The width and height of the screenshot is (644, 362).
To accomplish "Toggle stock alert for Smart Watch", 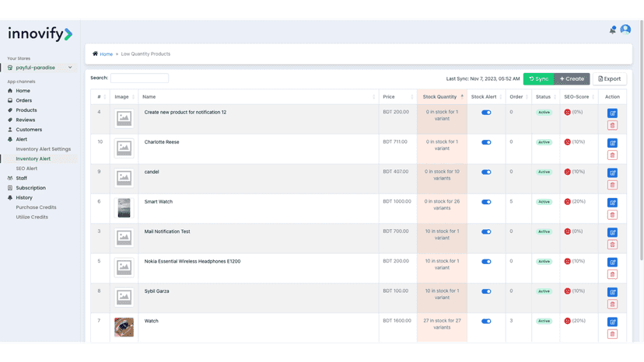I will coord(486,202).
